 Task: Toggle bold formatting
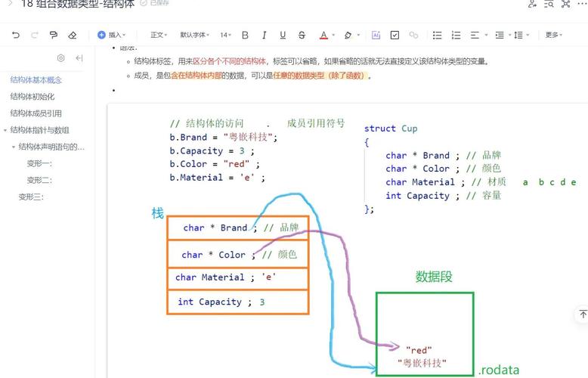(x=245, y=35)
